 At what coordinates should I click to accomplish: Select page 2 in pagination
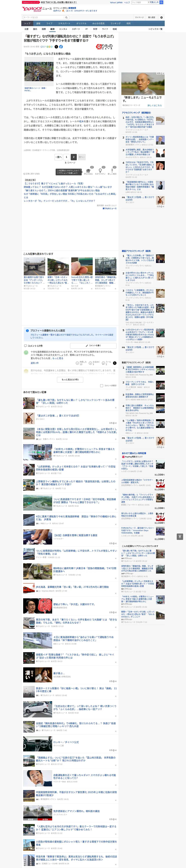click(x=74, y=157)
